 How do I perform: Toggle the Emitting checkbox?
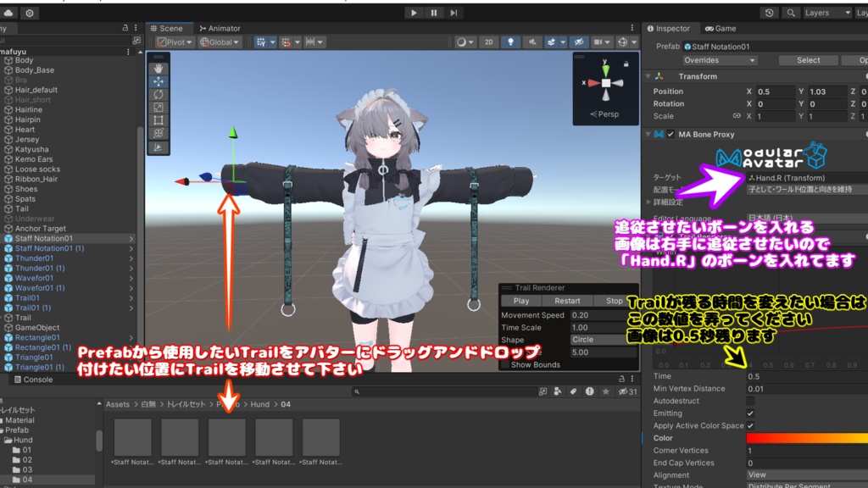tap(750, 413)
